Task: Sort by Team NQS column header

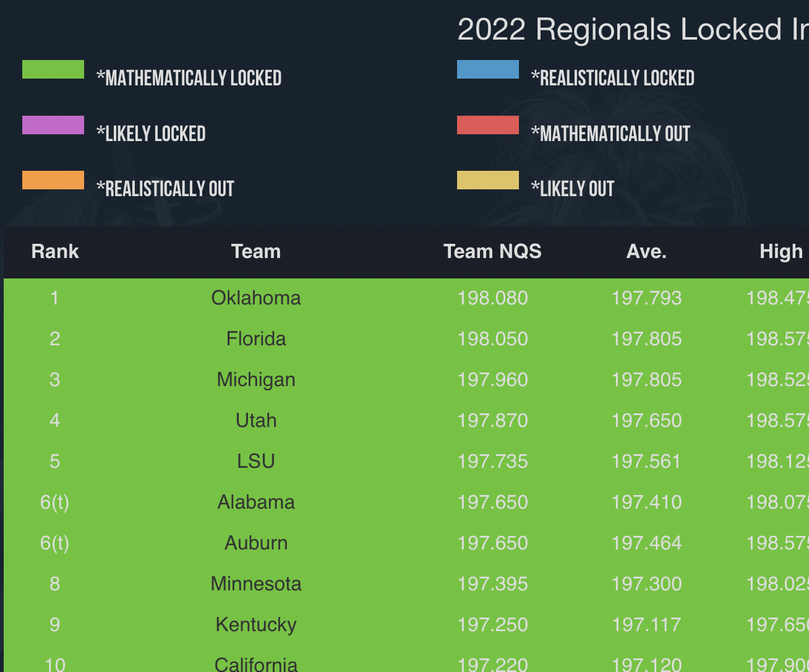Action: pyautogui.click(x=492, y=251)
